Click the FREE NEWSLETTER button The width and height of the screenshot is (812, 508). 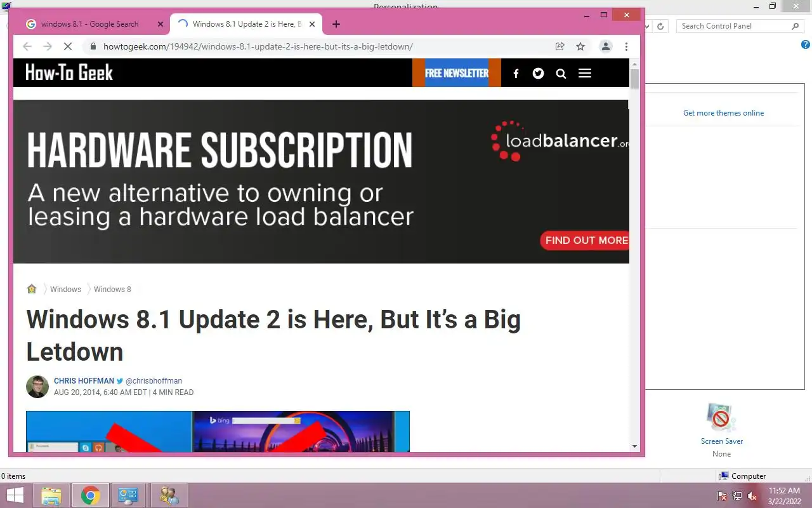(457, 73)
